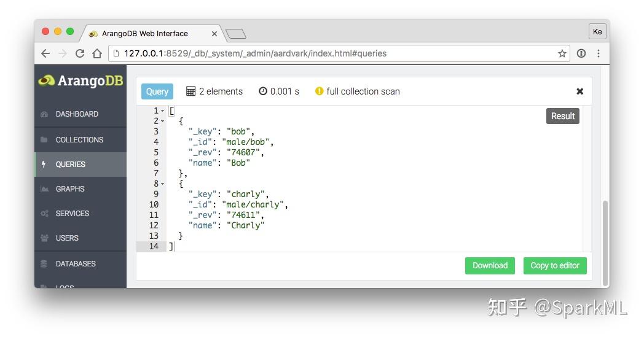Screen dimensions: 644x337
Task: Open Dashboard via its sidebar gauge icon
Action: [x=44, y=114]
